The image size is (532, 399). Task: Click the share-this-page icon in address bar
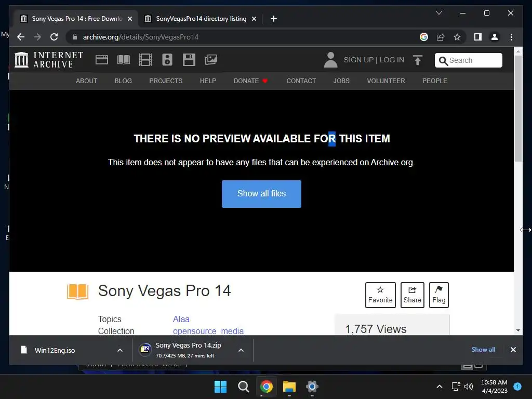[x=441, y=37]
